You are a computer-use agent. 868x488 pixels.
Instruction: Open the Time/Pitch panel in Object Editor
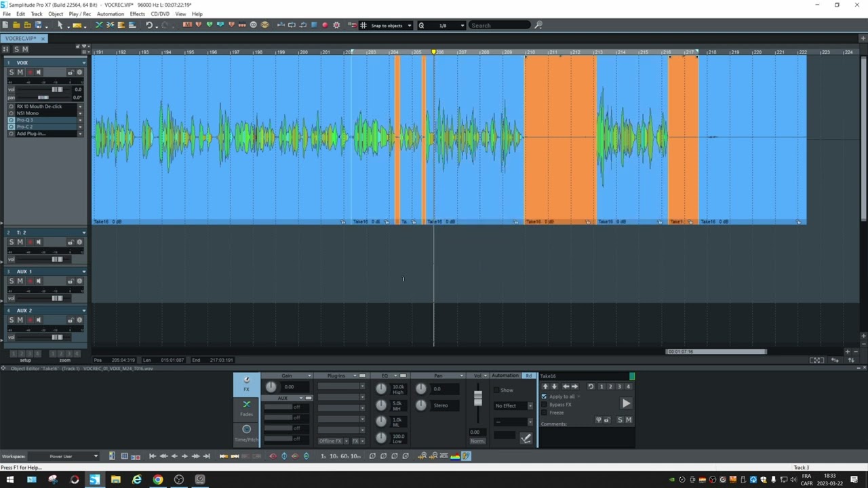[246, 432]
